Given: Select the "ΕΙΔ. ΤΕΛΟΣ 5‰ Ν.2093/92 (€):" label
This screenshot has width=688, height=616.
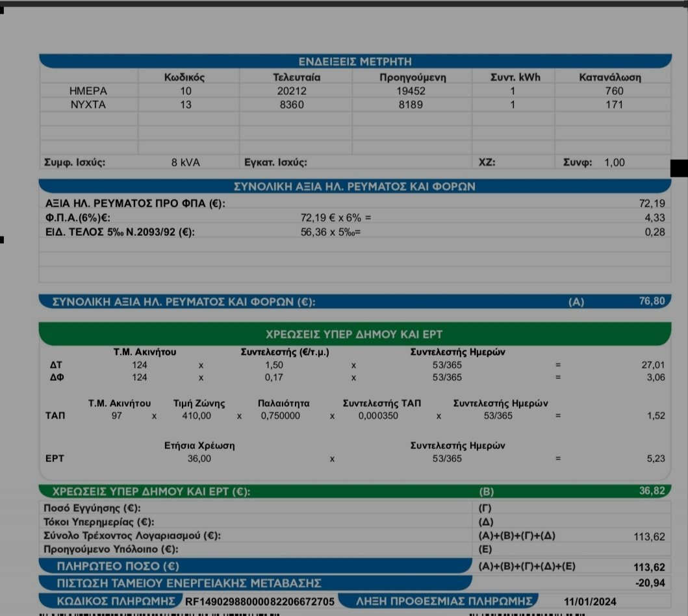Looking at the screenshot, I should coord(120,232).
